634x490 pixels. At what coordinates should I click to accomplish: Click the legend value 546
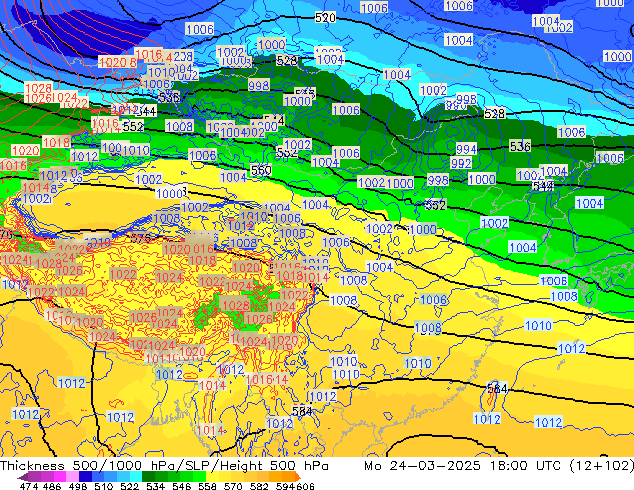point(182,486)
